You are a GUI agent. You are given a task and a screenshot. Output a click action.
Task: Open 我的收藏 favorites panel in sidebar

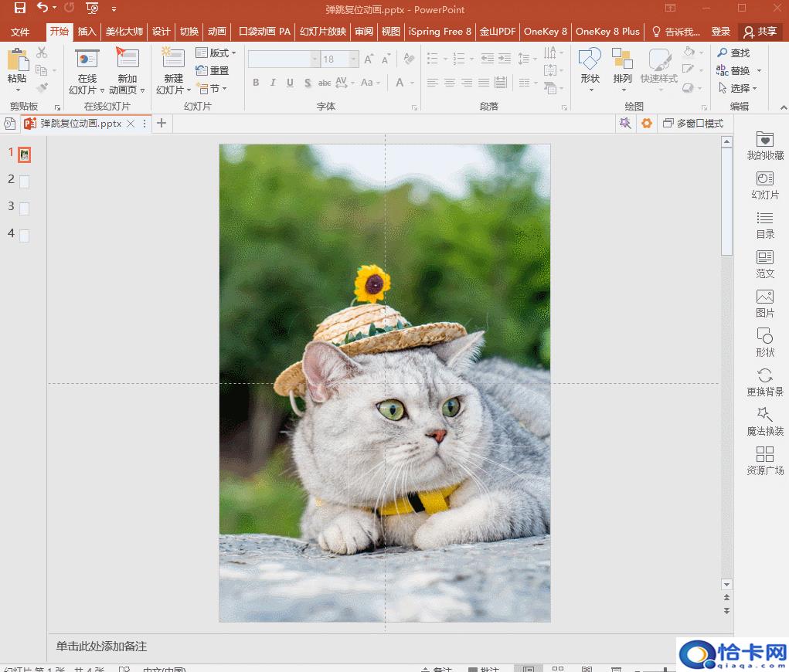click(x=764, y=145)
